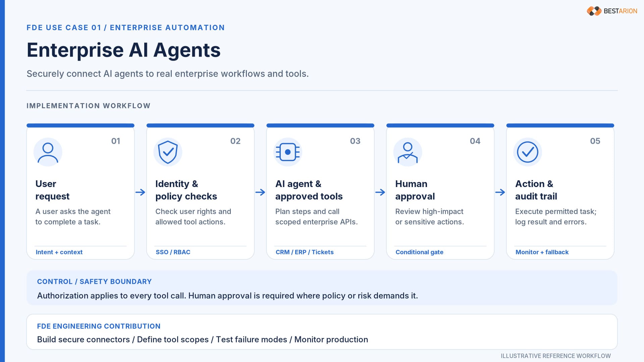Click the subtitle 'Securely connect AI agents...'

coord(167,74)
